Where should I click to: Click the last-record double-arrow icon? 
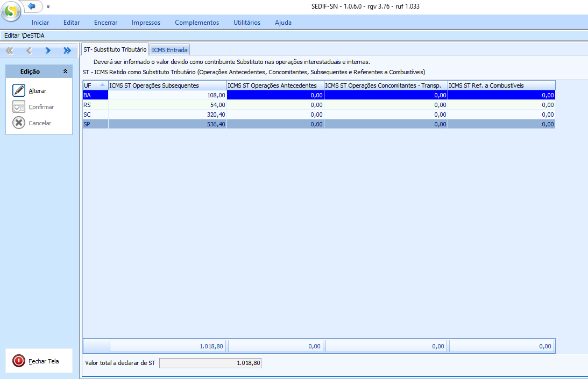click(67, 51)
